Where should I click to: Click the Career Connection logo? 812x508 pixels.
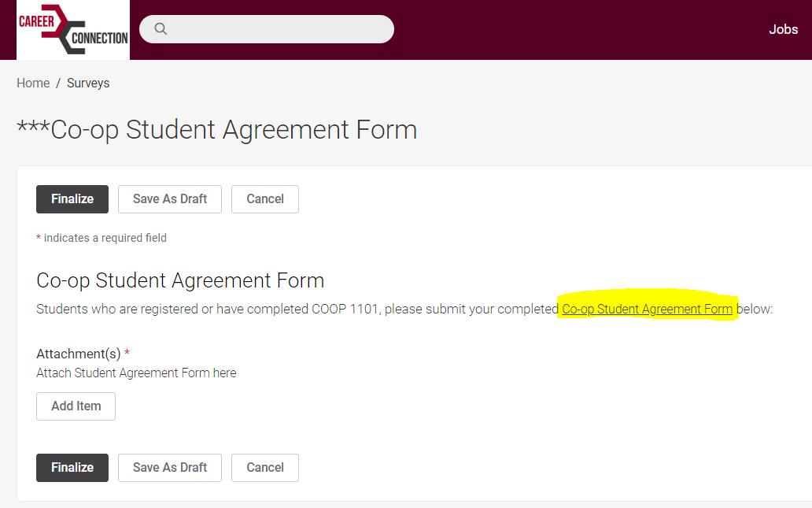(x=72, y=30)
